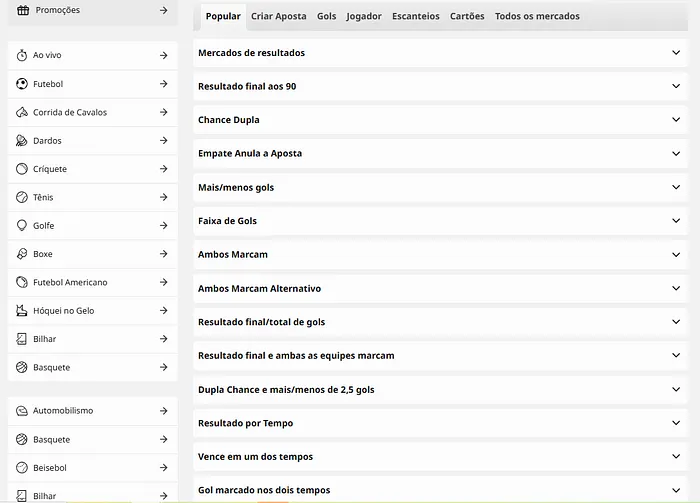Expand the Mais/menos gols market
700x503 pixels.
click(x=440, y=187)
